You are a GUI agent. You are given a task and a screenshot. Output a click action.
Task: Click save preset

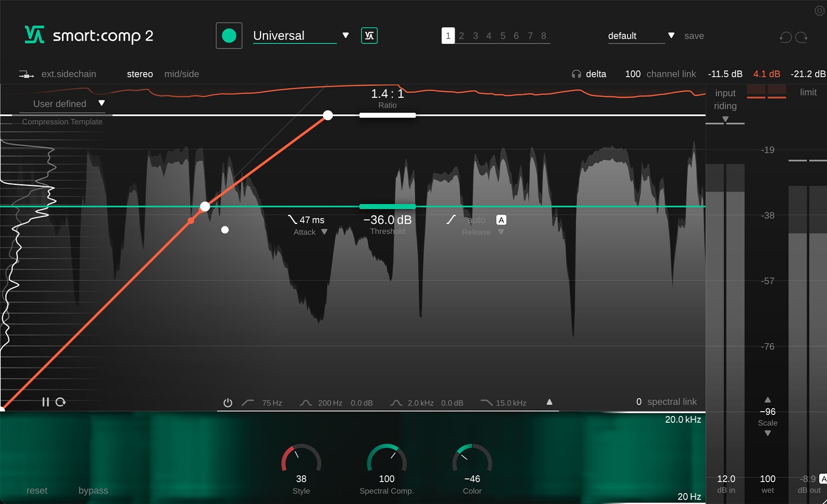(694, 35)
